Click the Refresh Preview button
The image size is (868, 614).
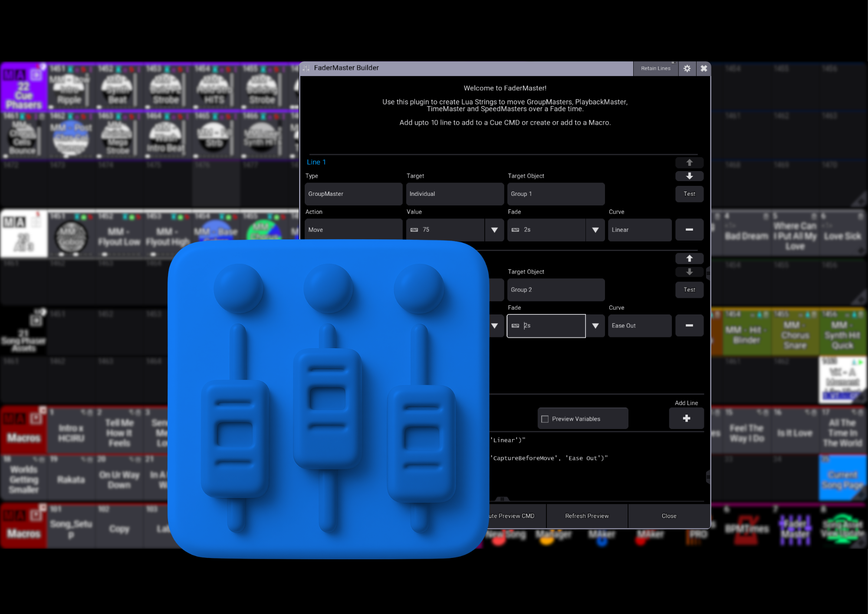(x=587, y=516)
